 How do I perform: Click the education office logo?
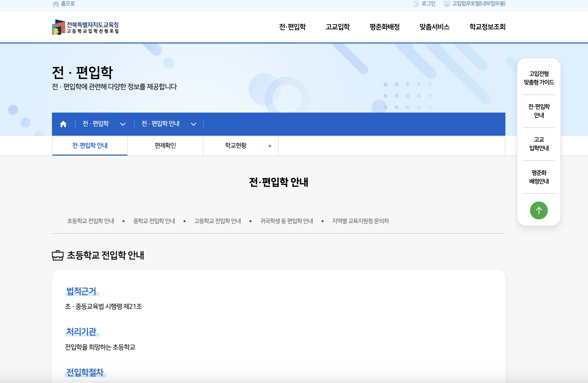tap(85, 27)
